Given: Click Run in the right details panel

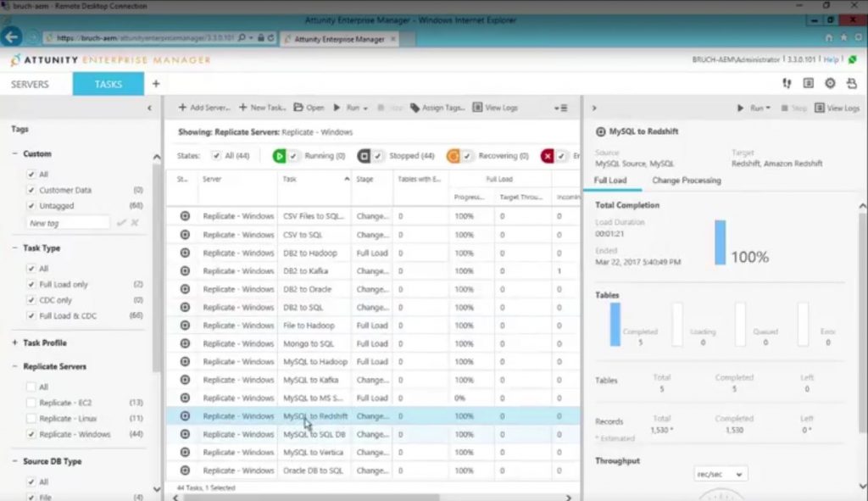Looking at the screenshot, I should [749, 108].
